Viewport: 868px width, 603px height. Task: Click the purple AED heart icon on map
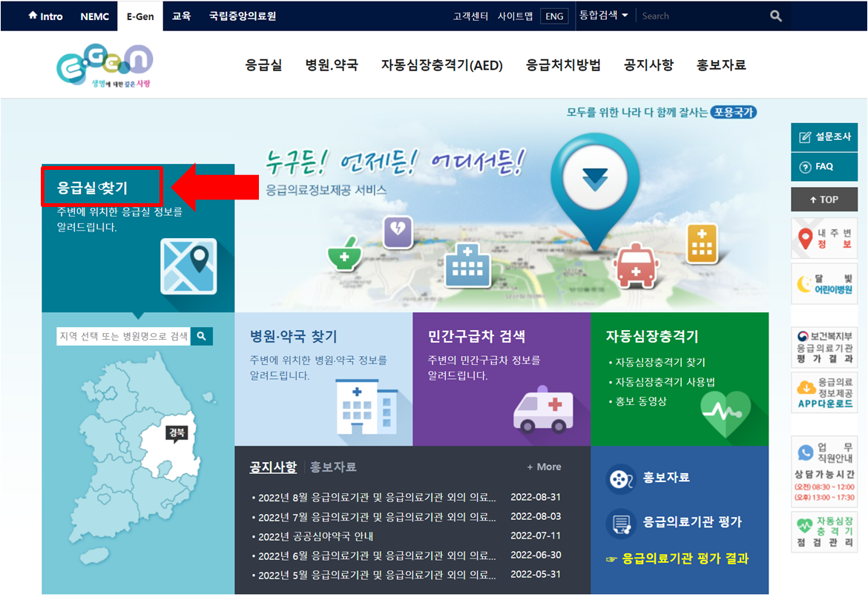pos(398,231)
